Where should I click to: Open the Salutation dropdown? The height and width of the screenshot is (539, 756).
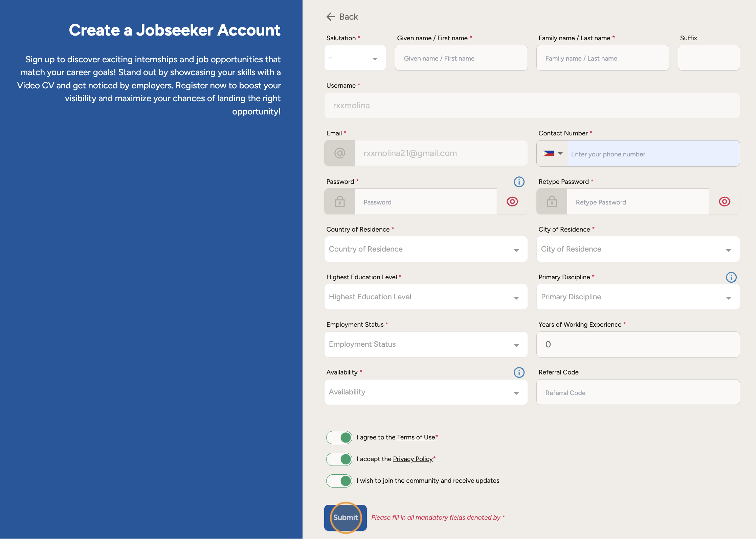click(x=355, y=58)
